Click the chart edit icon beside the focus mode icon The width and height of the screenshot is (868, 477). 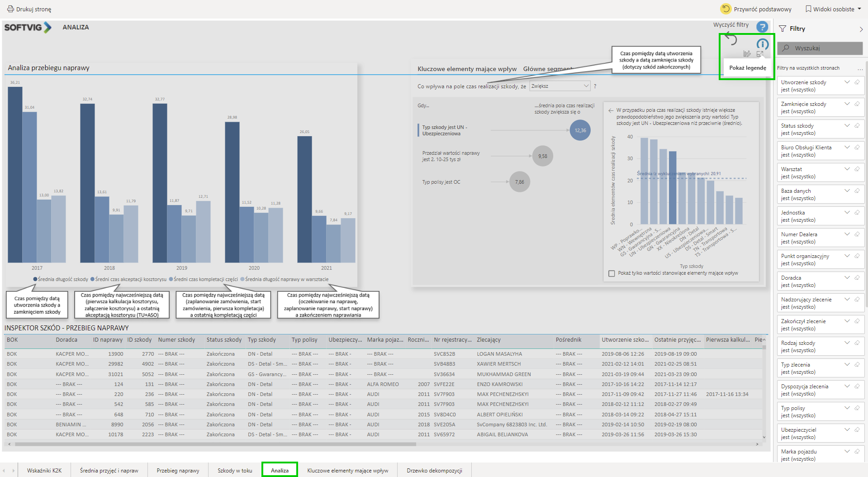(x=747, y=54)
